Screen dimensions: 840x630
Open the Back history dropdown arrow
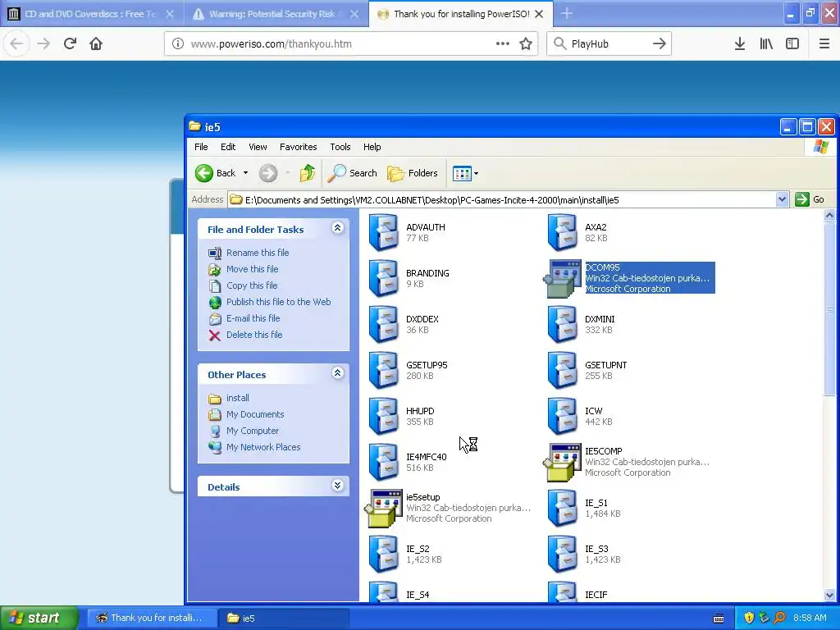(x=245, y=173)
